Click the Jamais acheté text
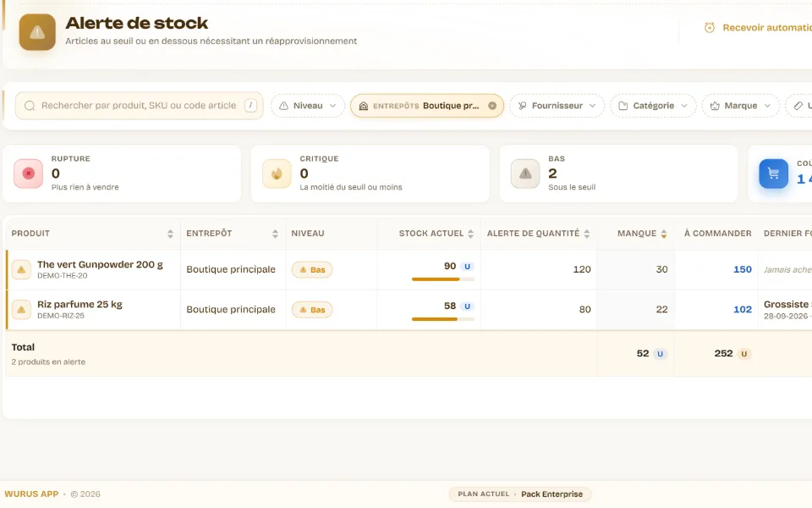This screenshot has width=812, height=508. click(x=787, y=269)
